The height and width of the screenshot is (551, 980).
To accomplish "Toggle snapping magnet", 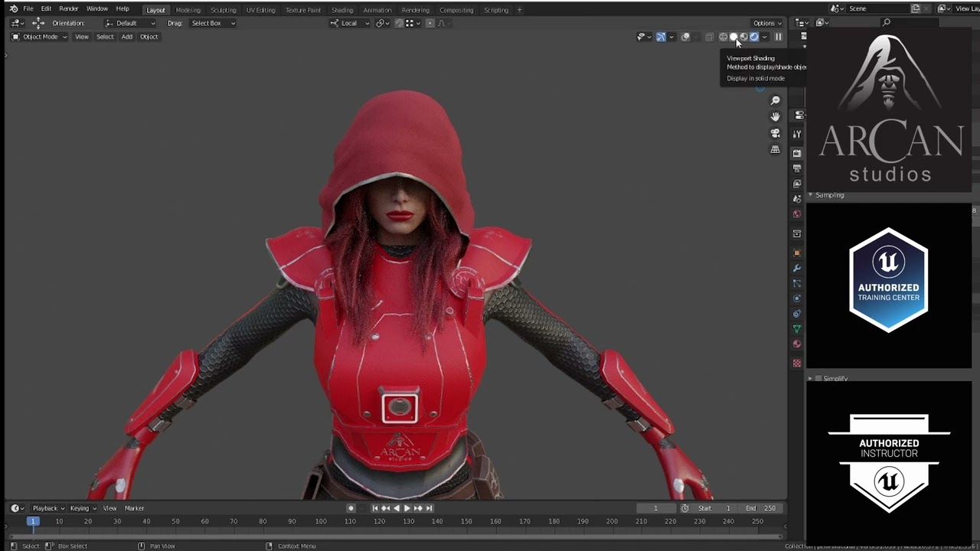I will [399, 23].
